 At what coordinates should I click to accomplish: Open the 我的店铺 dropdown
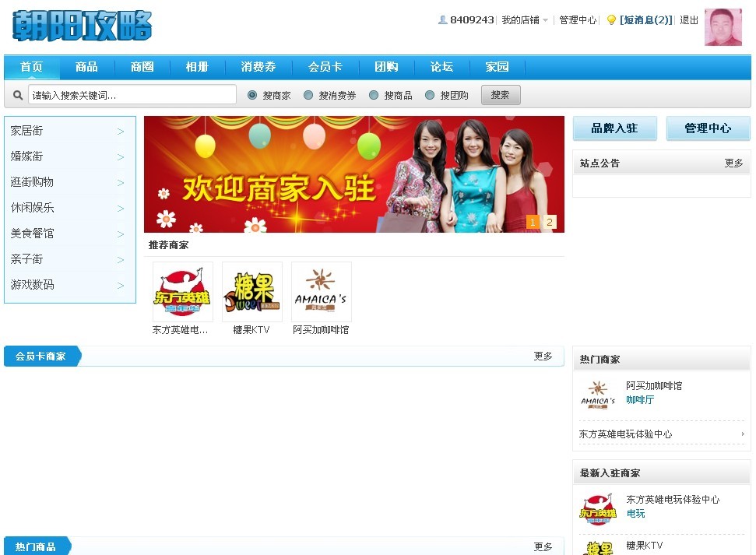[525, 19]
